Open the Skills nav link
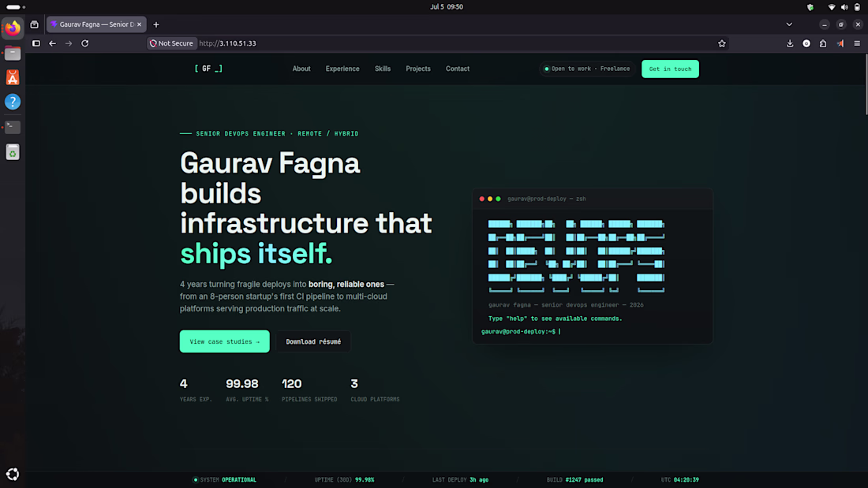The image size is (868, 488). point(383,69)
